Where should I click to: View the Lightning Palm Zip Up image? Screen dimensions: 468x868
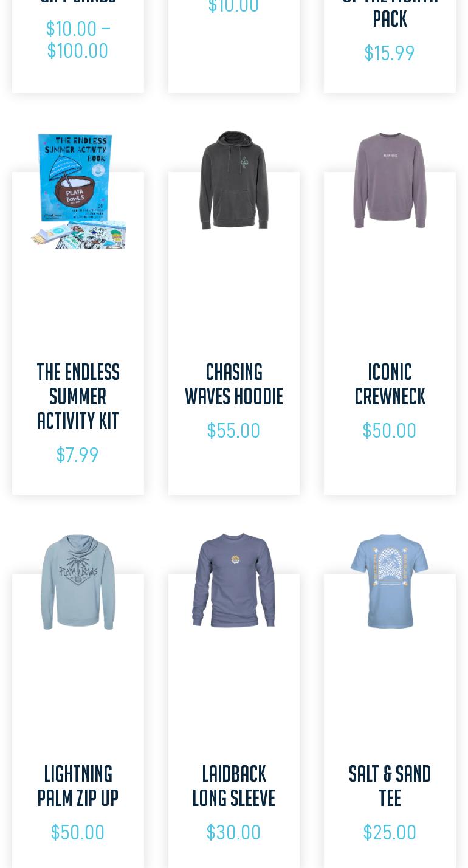point(78,582)
